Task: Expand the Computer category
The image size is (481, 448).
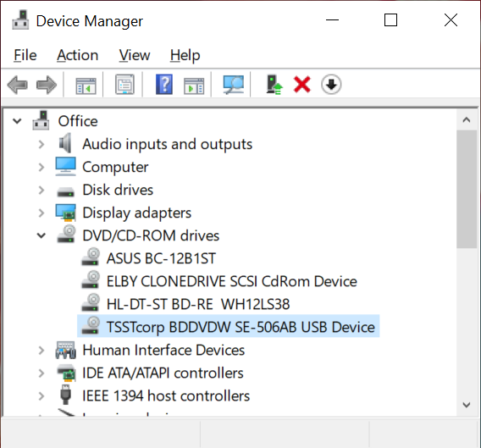Action: point(41,167)
